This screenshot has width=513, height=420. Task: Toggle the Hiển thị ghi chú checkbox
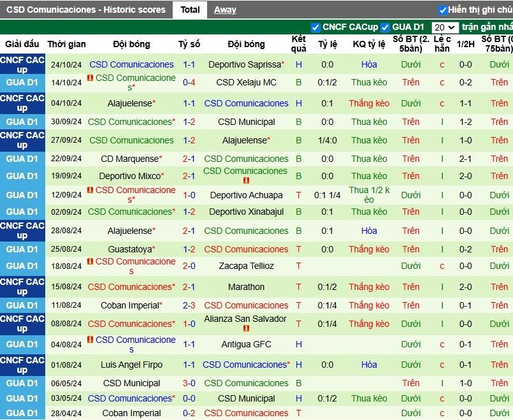[x=443, y=10]
